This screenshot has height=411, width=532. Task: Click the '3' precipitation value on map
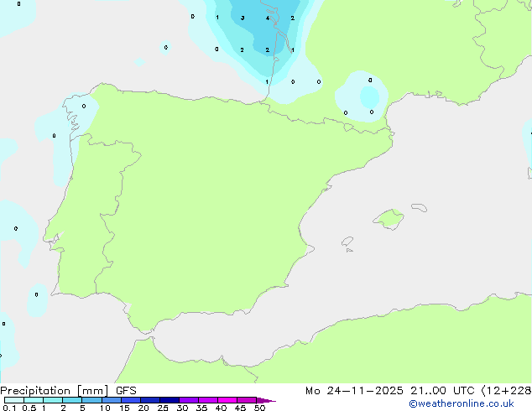[x=243, y=18]
